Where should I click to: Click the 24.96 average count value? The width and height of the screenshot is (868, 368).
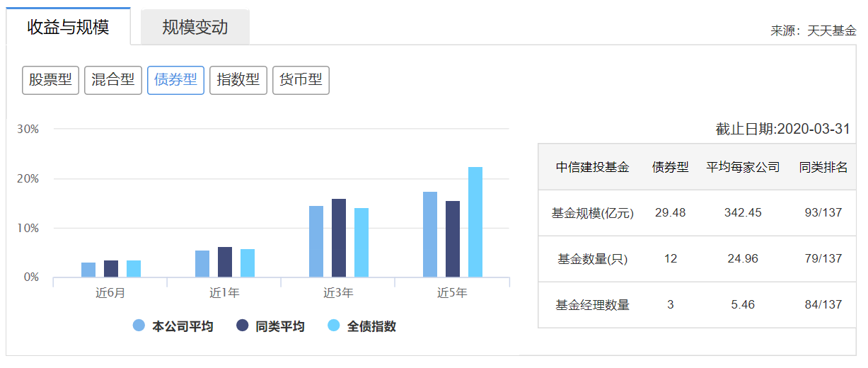(x=743, y=259)
